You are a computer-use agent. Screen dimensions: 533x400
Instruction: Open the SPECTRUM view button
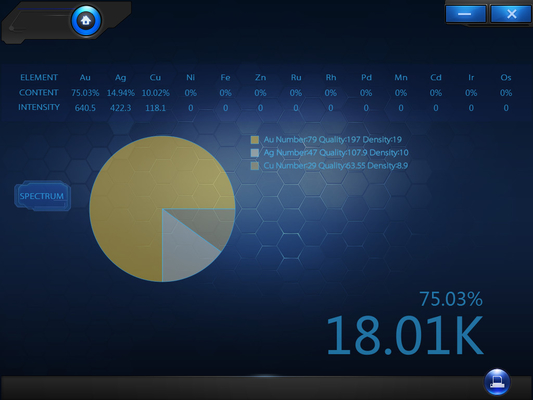pos(42,196)
